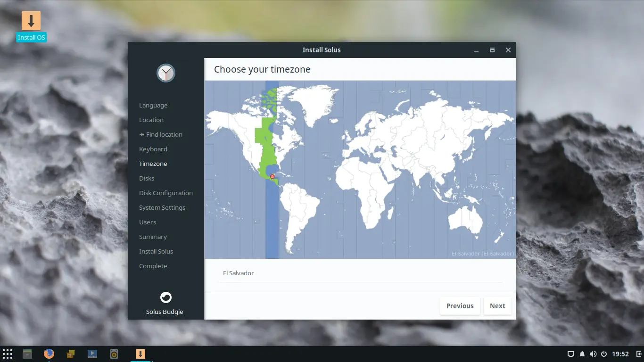
Task: Click the Previous button
Action: pyautogui.click(x=460, y=306)
